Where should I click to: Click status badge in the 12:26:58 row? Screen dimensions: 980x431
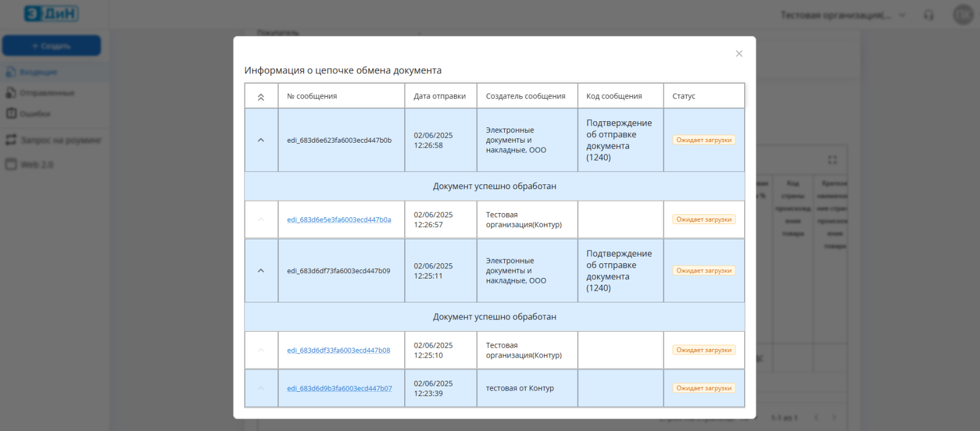tap(704, 140)
